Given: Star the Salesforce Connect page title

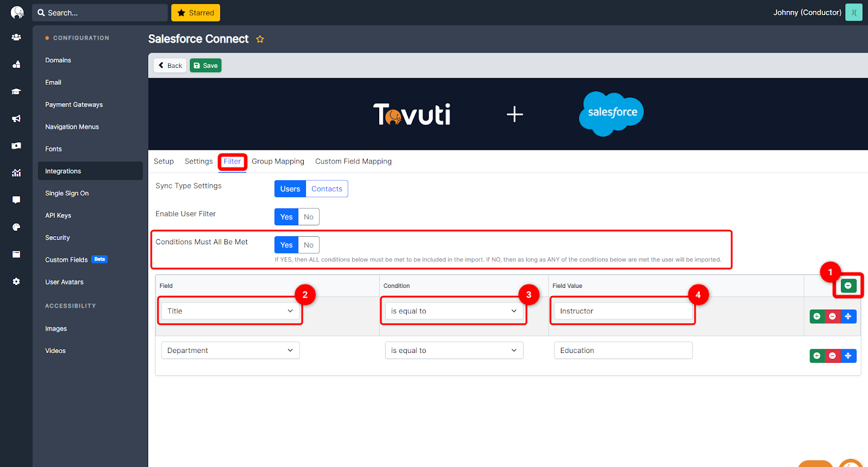Looking at the screenshot, I should (x=260, y=39).
